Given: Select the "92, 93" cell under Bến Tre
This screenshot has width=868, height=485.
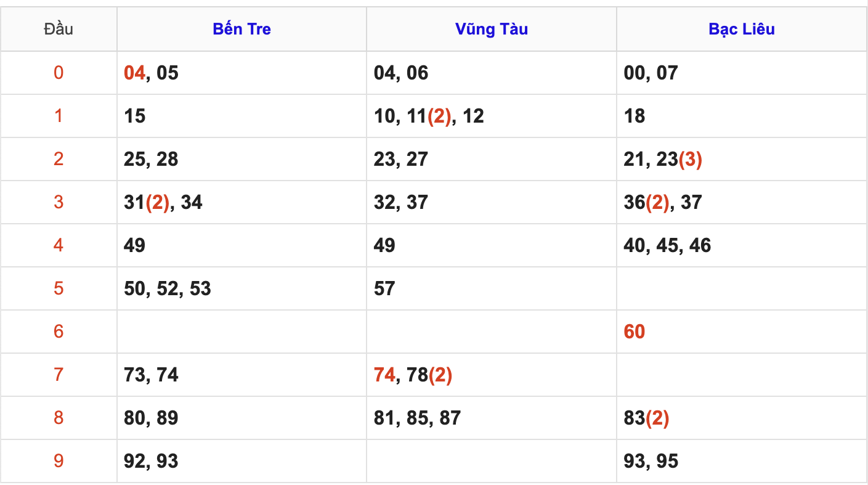Looking at the screenshot, I should click(151, 461).
